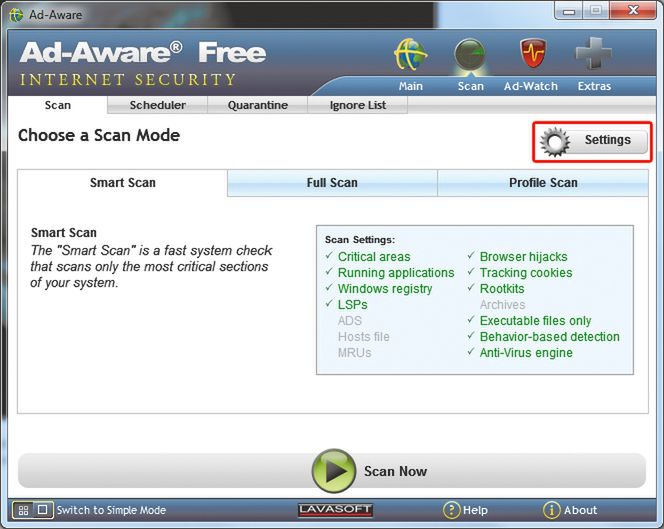Click the Ad-Aware title bar app icon
664x529 pixels.
click(16, 15)
